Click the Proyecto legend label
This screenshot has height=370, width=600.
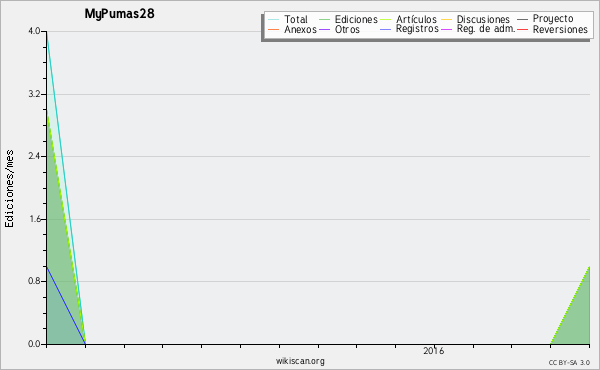point(553,19)
